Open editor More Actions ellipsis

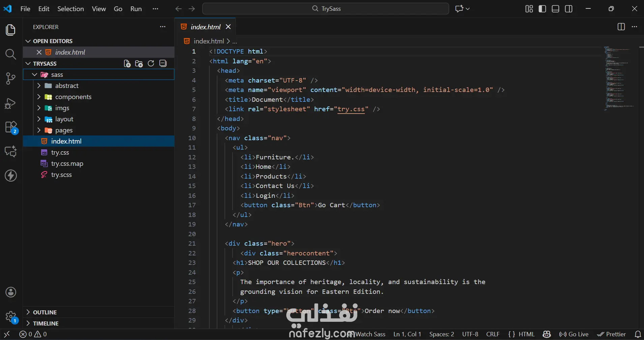coord(635,27)
